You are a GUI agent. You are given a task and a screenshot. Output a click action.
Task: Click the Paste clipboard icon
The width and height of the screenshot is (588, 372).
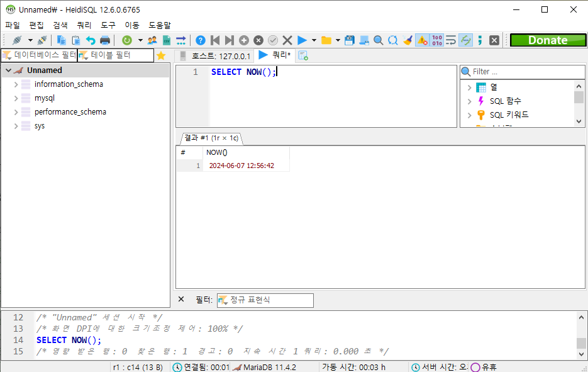click(76, 40)
